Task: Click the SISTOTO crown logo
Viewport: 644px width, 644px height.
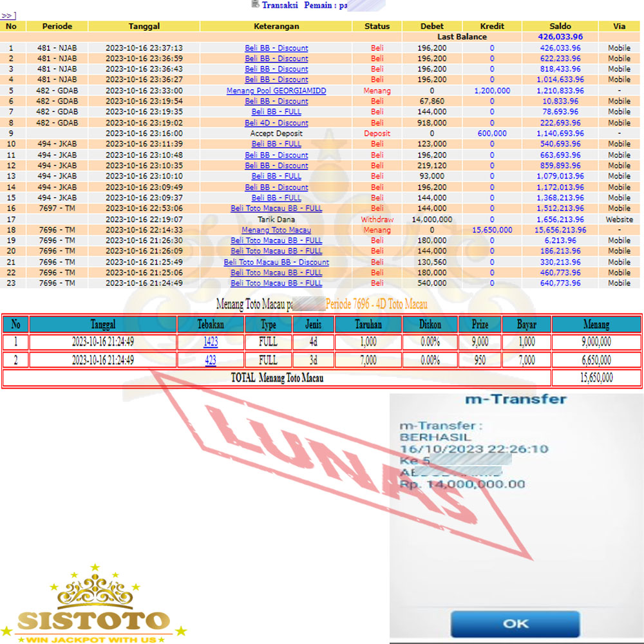Action: point(94,603)
